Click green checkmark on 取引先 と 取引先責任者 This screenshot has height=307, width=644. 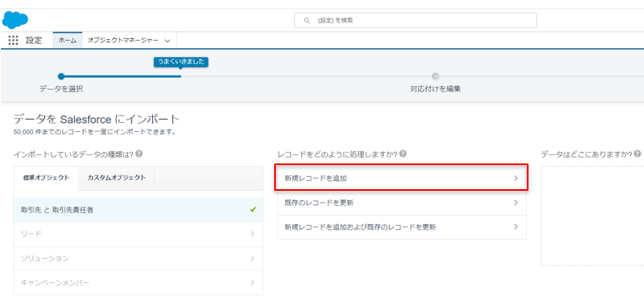253,209
